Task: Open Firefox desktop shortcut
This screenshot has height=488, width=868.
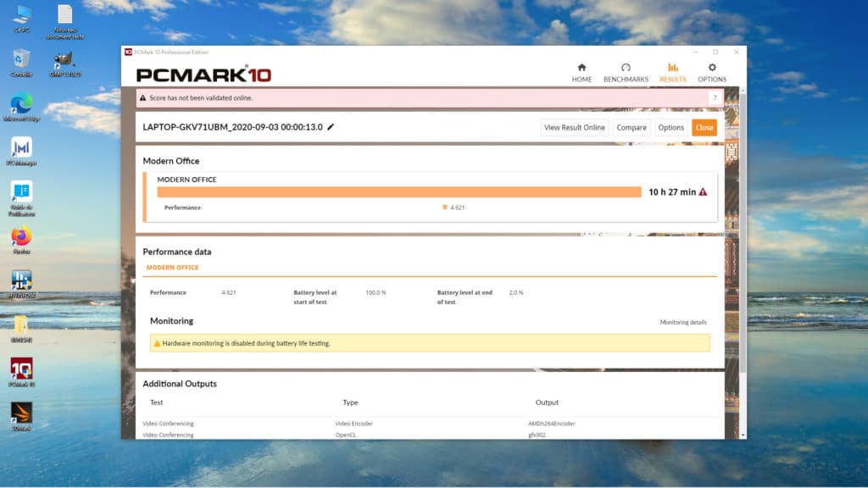Action: coord(21,240)
